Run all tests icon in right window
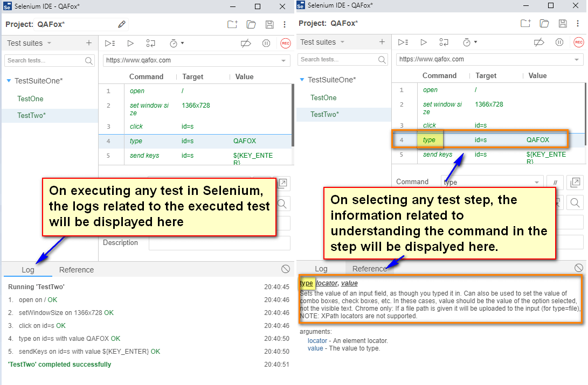The width and height of the screenshot is (588, 385). pyautogui.click(x=403, y=43)
